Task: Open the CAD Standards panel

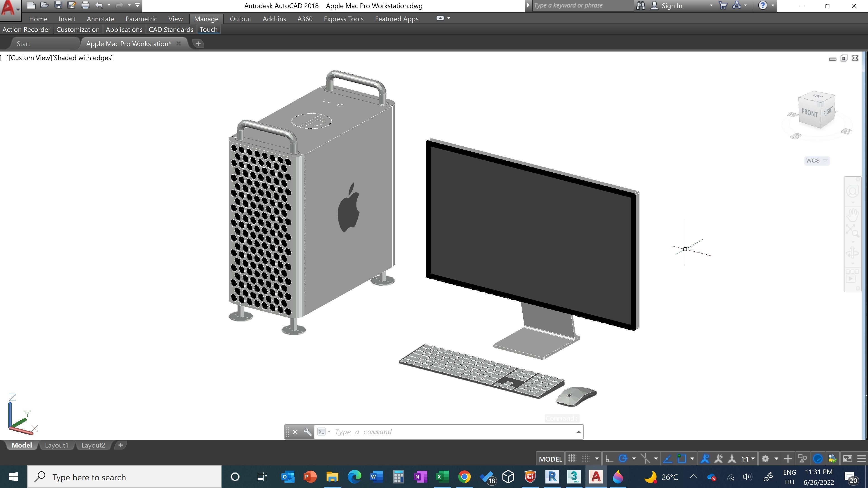Action: [171, 30]
